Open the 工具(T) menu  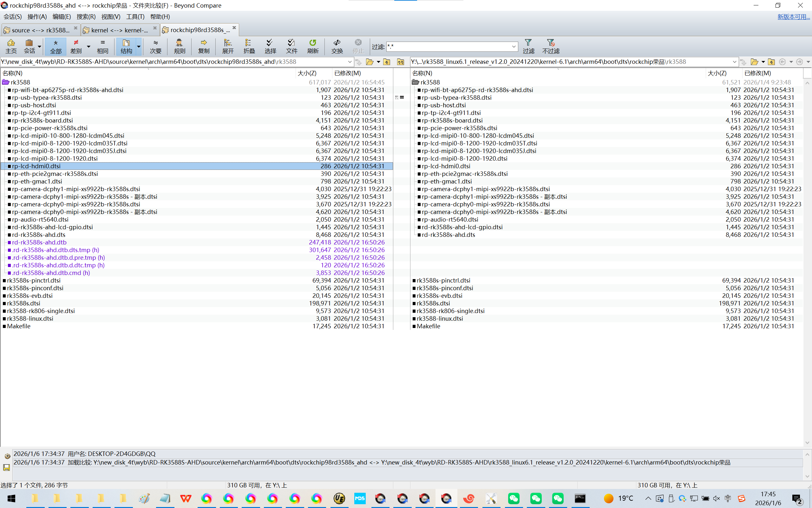[135, 17]
